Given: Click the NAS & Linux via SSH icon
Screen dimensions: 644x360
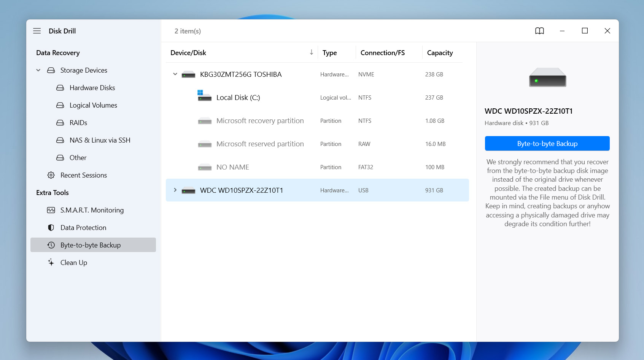Looking at the screenshot, I should coord(60,140).
